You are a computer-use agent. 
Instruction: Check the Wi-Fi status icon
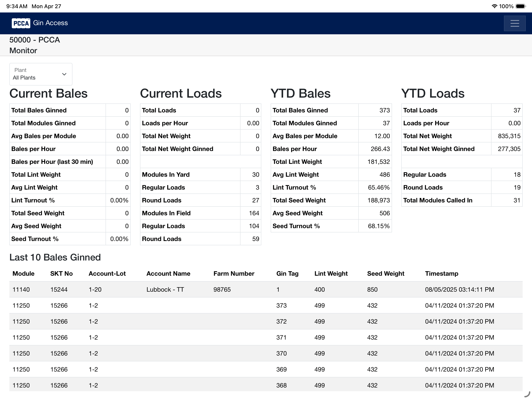pyautogui.click(x=494, y=6)
